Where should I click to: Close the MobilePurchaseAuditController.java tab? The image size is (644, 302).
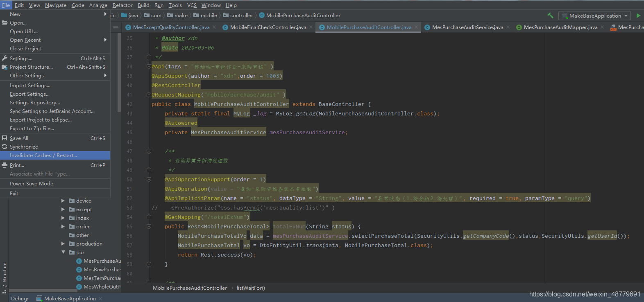416,27
